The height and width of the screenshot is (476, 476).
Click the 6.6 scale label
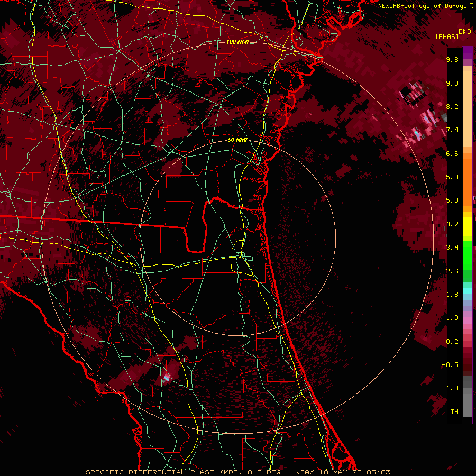[452, 153]
